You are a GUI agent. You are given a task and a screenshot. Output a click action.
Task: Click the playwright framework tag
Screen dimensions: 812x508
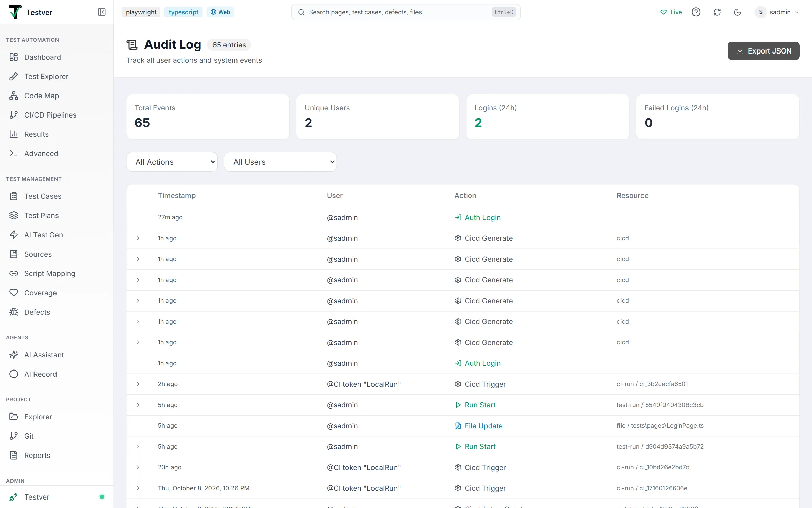[x=141, y=12]
